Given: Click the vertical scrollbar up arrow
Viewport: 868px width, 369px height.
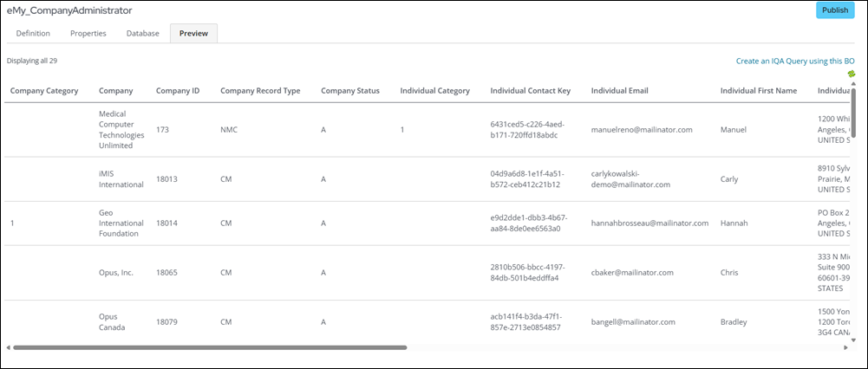Looking at the screenshot, I should click(853, 85).
